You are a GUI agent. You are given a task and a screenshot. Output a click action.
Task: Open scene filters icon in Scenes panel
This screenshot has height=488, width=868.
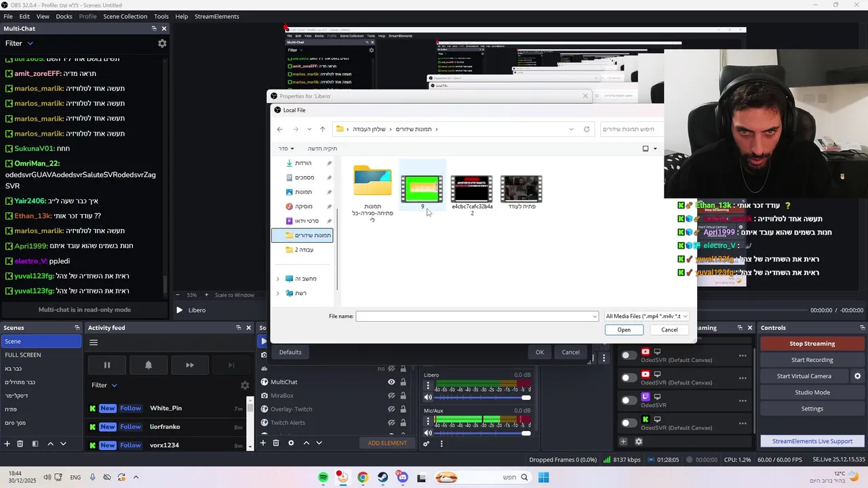(x=35, y=443)
